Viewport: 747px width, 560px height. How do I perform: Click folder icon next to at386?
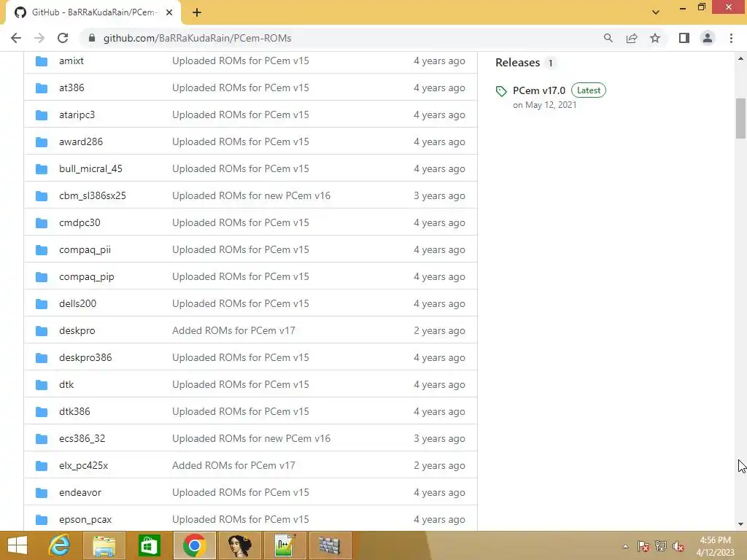[42, 87]
